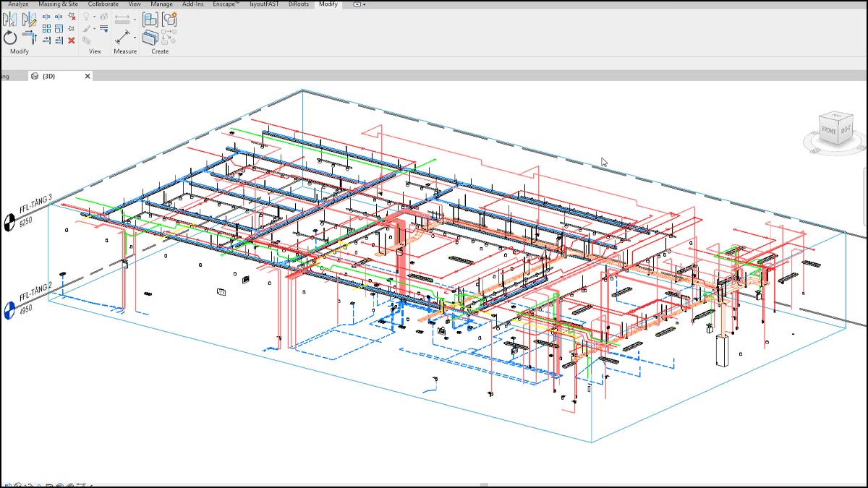The height and width of the screenshot is (488, 868).
Task: Click the 9250 level elevation value
Action: click(x=27, y=223)
